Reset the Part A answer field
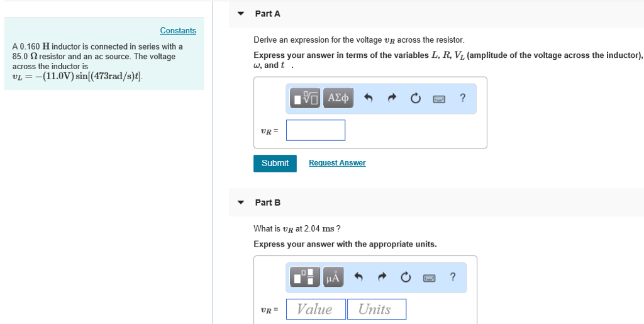 415,98
